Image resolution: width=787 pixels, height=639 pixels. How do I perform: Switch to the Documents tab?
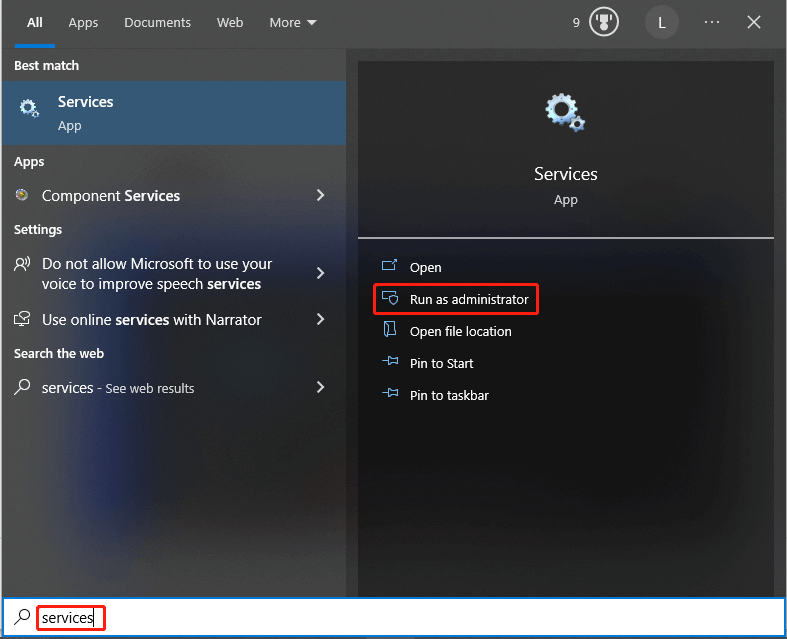[x=158, y=23]
